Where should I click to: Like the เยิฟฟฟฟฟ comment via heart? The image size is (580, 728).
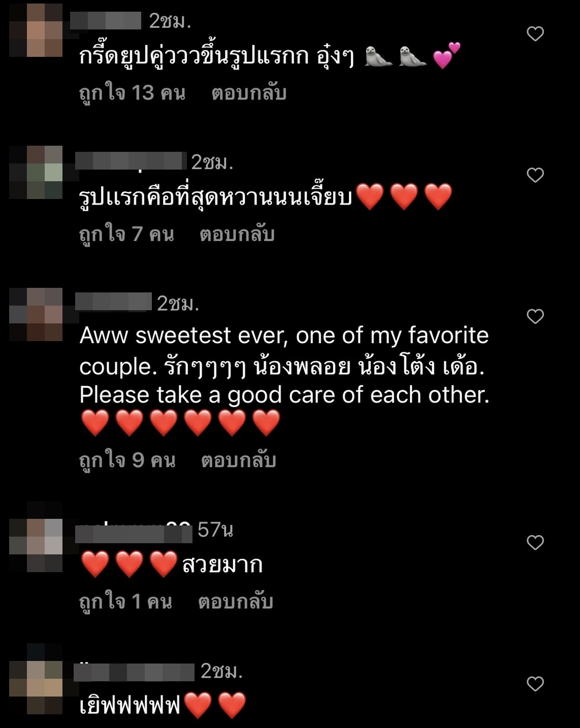click(x=535, y=684)
